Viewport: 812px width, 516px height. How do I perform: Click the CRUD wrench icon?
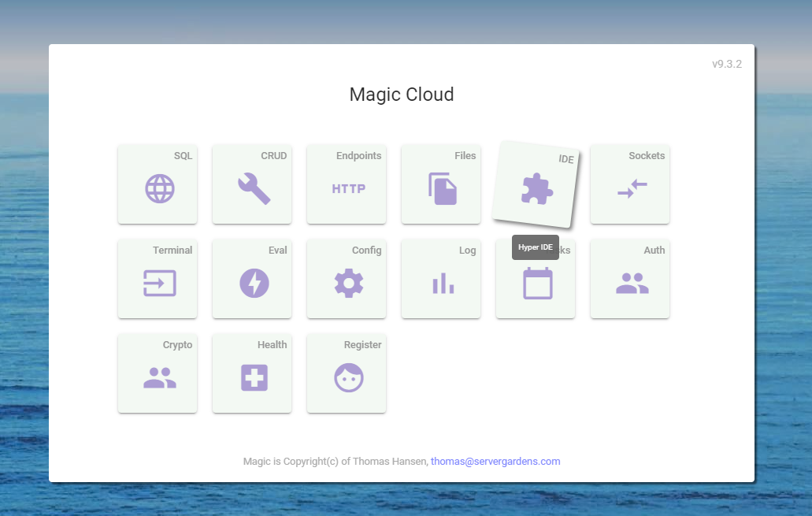[x=254, y=189]
